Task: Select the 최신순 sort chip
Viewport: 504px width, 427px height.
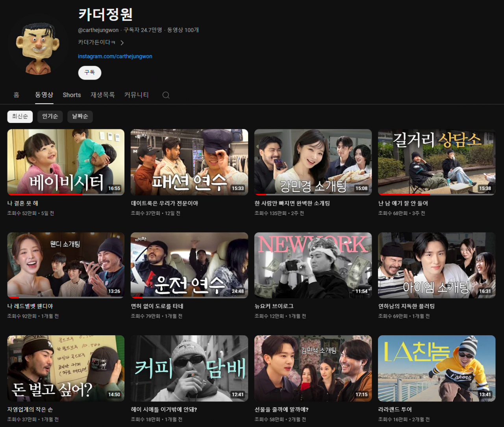Action: tap(20, 116)
